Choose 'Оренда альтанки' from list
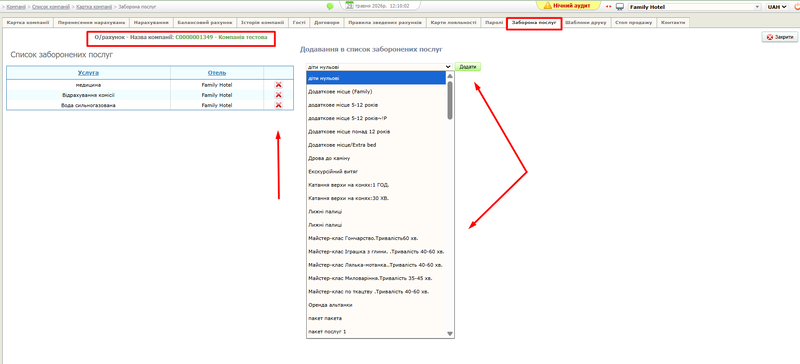This screenshot has width=800, height=364. tap(377, 305)
